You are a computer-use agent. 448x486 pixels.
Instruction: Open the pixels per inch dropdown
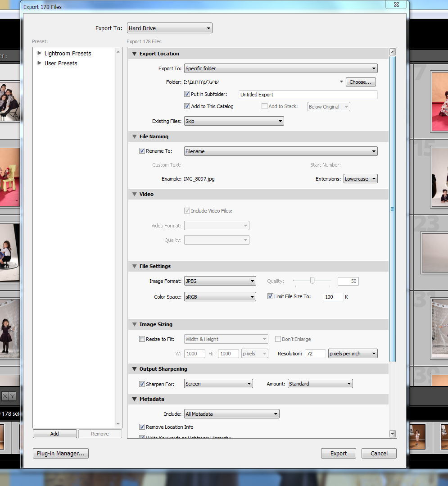click(x=353, y=354)
